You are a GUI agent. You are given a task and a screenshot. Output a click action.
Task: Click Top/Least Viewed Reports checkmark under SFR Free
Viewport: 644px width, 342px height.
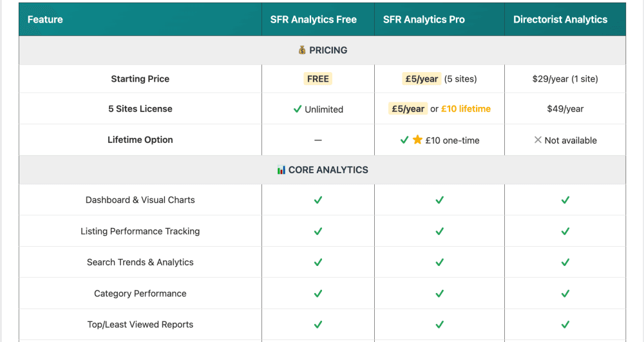click(318, 325)
